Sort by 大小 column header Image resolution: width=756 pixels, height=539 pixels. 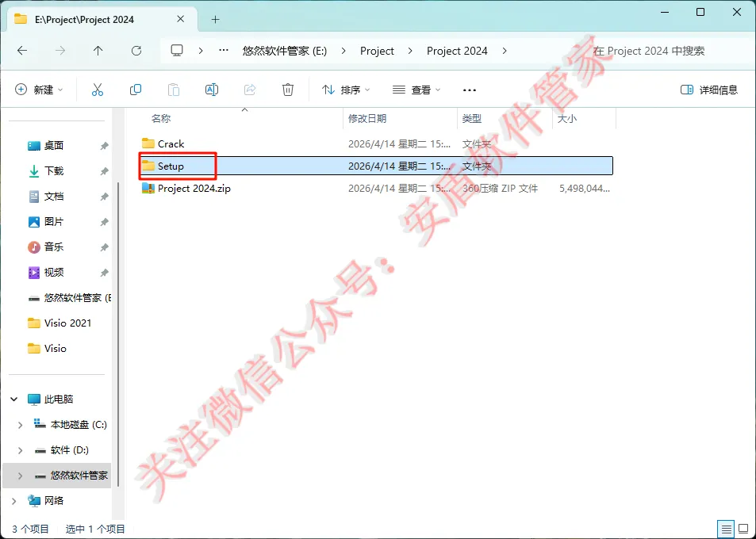pyautogui.click(x=567, y=118)
